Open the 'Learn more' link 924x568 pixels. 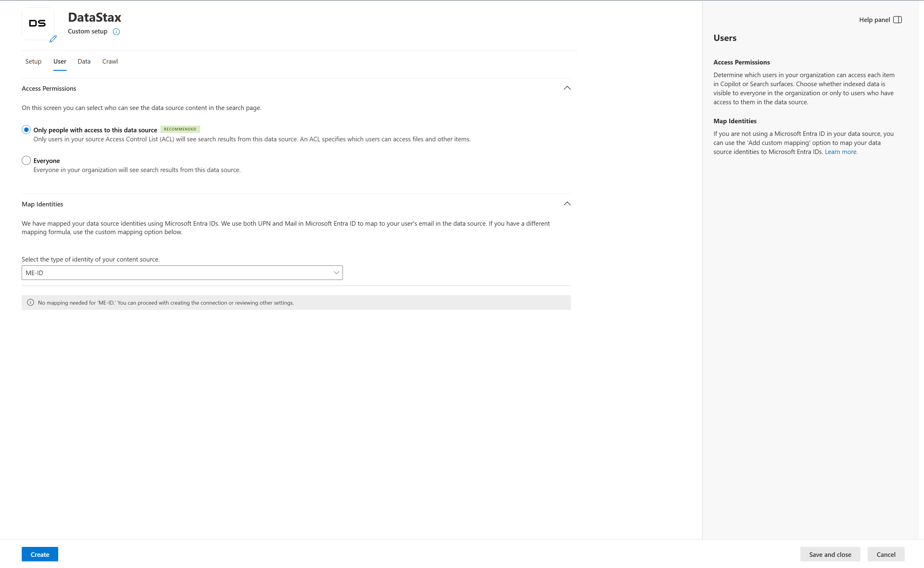(x=841, y=151)
